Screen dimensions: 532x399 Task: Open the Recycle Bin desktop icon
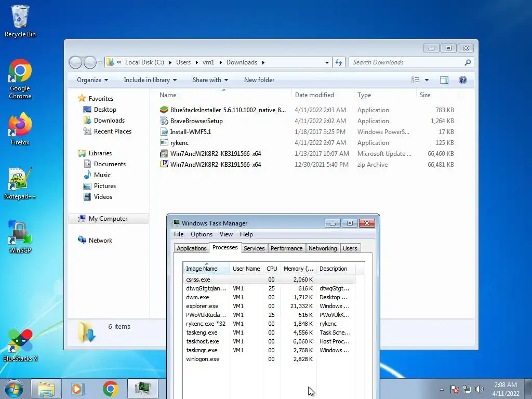click(20, 21)
